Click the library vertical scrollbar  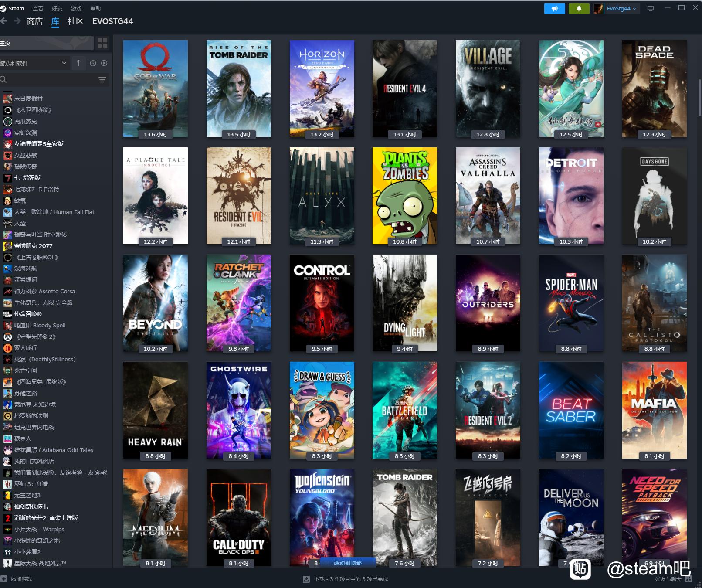699,97
